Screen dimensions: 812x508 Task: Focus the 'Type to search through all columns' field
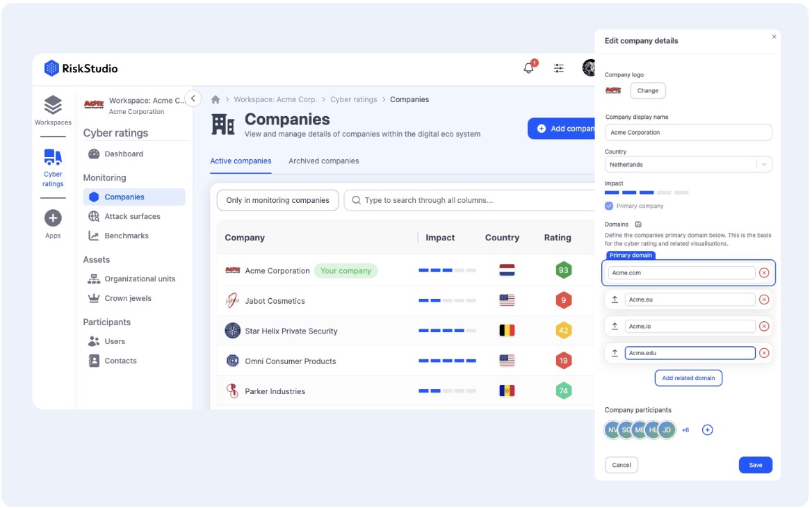click(x=470, y=200)
